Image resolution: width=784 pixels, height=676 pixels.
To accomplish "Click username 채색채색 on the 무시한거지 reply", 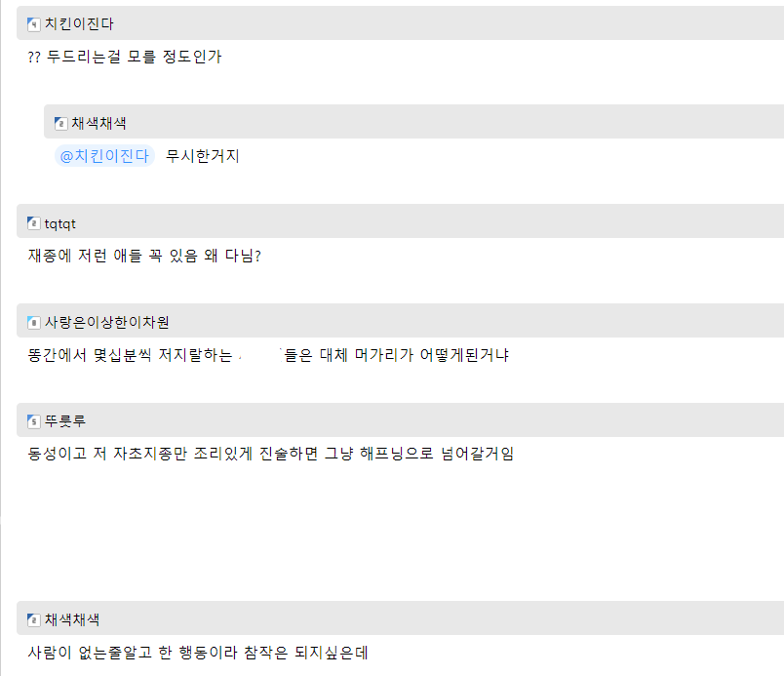I will point(98,124).
